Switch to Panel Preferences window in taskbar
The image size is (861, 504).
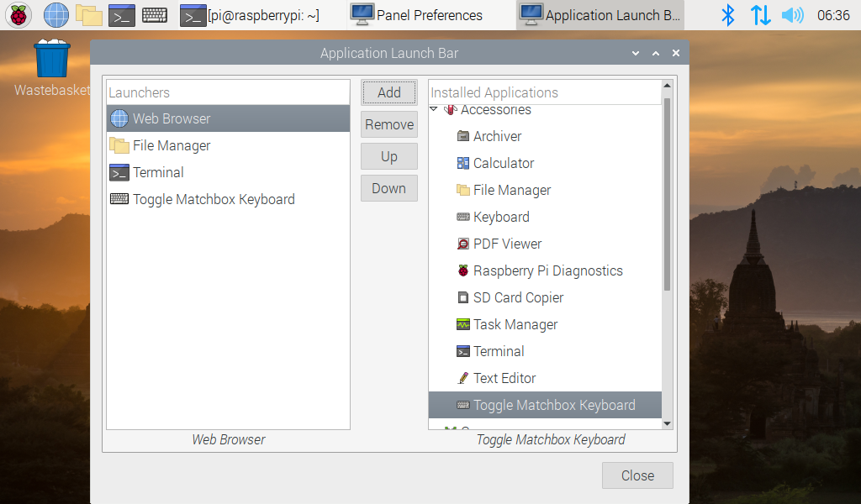pos(417,15)
